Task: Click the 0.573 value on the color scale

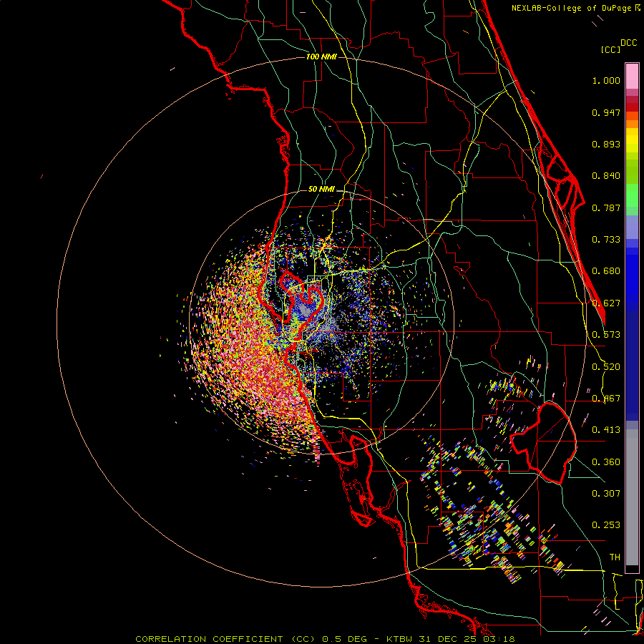Action: (x=606, y=335)
